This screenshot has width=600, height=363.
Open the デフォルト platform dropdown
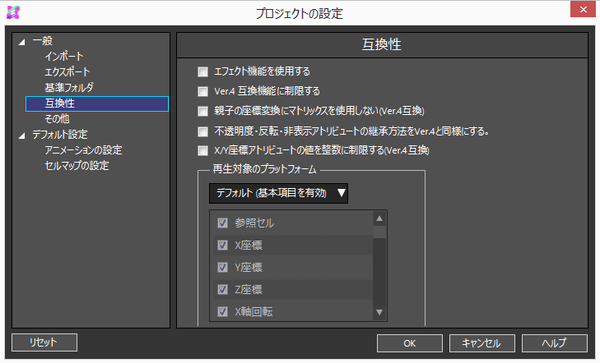tap(279, 193)
